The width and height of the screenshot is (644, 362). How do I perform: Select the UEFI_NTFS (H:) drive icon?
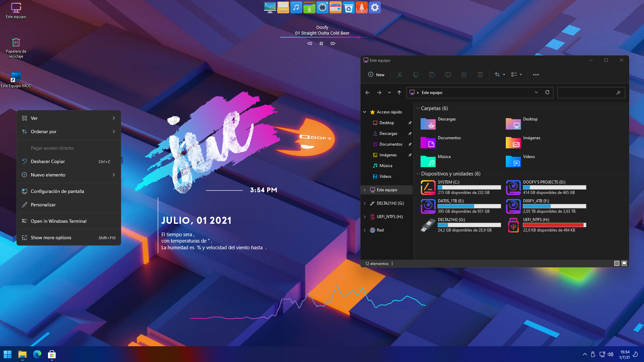coord(513,225)
